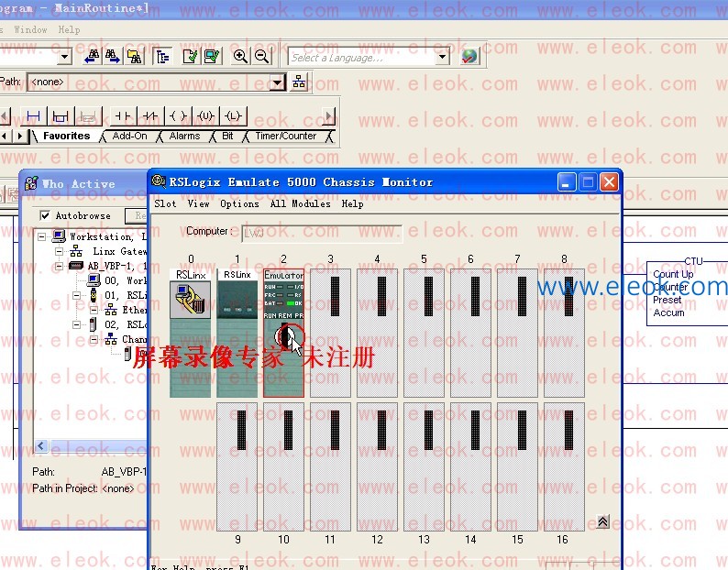728x570 pixels.
Task: Close the Chassis Monitor window
Action: (609, 182)
